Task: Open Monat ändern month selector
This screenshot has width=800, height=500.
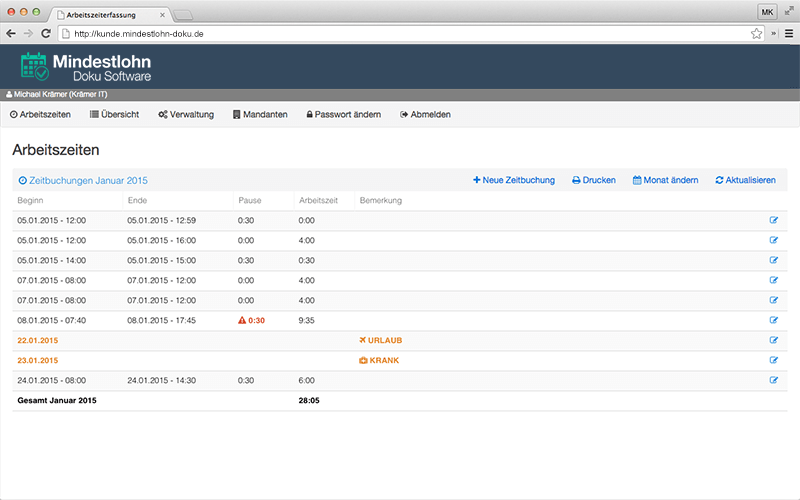Action: tap(665, 180)
